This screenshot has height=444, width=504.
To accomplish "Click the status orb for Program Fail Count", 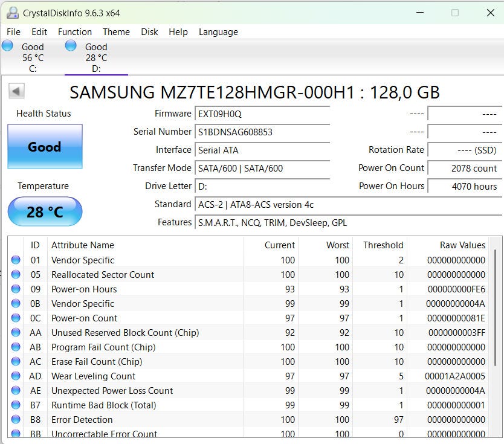I will click(x=16, y=347).
